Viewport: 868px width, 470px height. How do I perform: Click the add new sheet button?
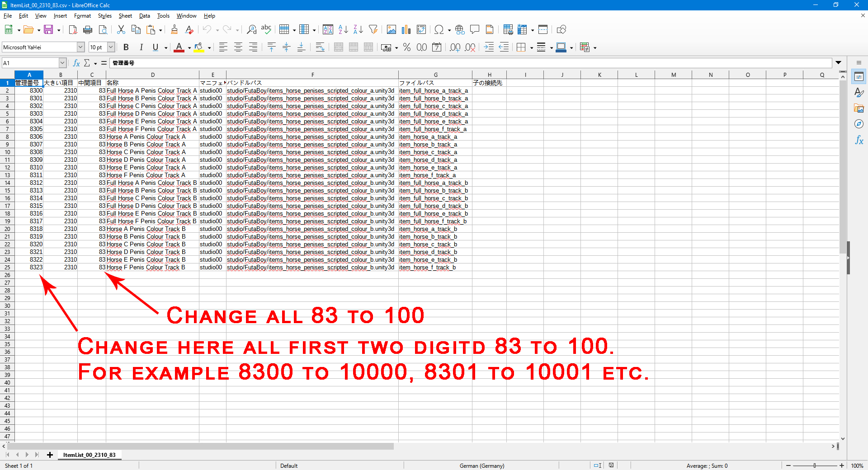click(x=50, y=455)
